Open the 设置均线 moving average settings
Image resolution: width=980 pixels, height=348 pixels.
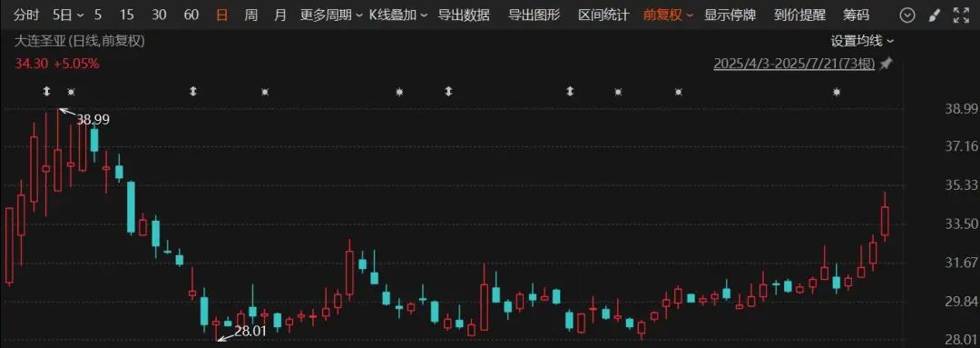click(862, 41)
